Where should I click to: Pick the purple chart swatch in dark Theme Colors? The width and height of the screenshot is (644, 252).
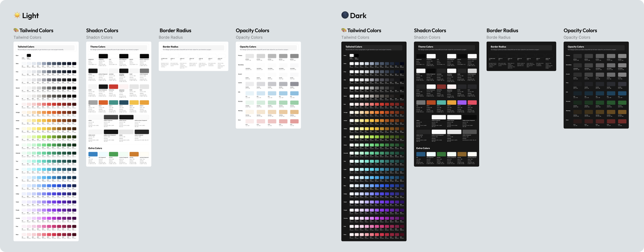point(462,103)
